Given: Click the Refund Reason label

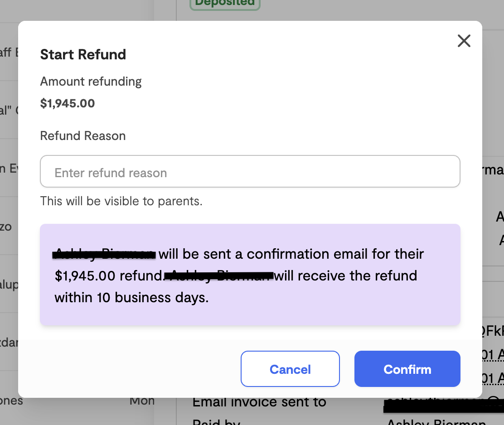Looking at the screenshot, I should pyautogui.click(x=82, y=136).
